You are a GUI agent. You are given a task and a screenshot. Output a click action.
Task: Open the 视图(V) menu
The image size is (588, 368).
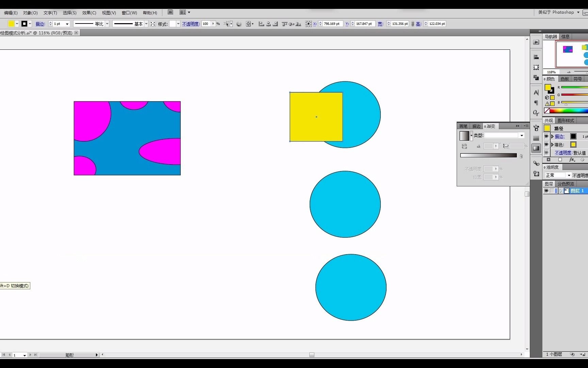click(109, 13)
